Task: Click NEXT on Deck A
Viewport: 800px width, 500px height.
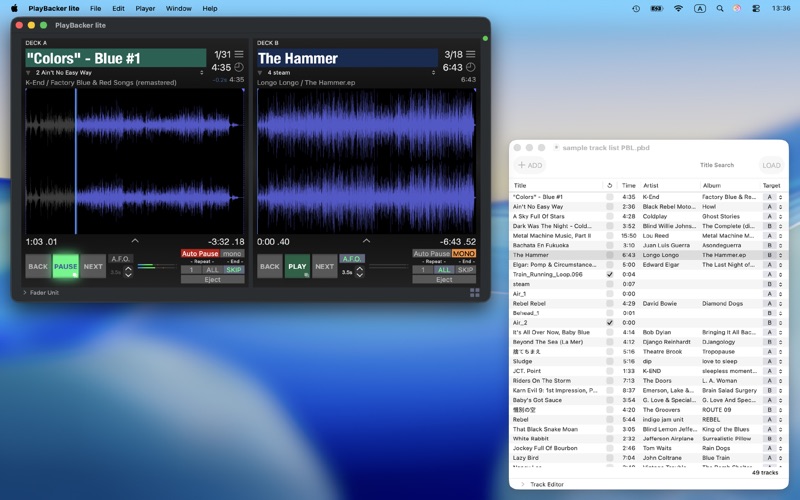Action: click(93, 266)
